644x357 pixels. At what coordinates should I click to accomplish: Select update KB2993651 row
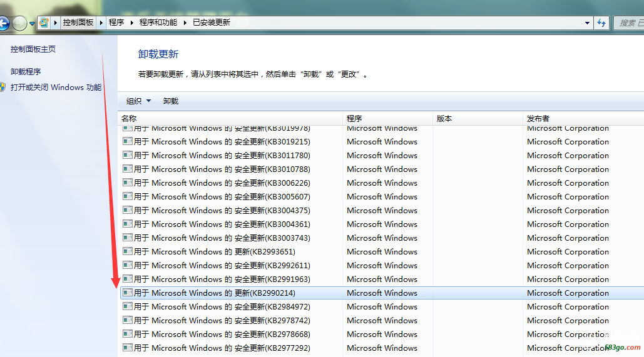[x=382, y=251]
